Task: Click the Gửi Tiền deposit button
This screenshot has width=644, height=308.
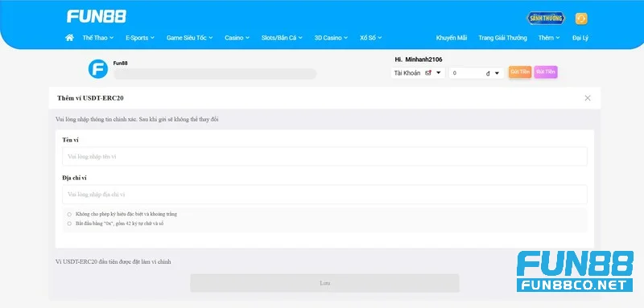Action: pos(520,72)
